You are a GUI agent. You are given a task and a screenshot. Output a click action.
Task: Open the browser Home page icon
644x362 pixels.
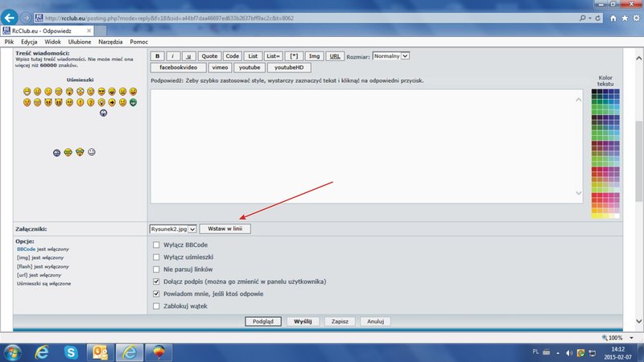pyautogui.click(x=613, y=18)
